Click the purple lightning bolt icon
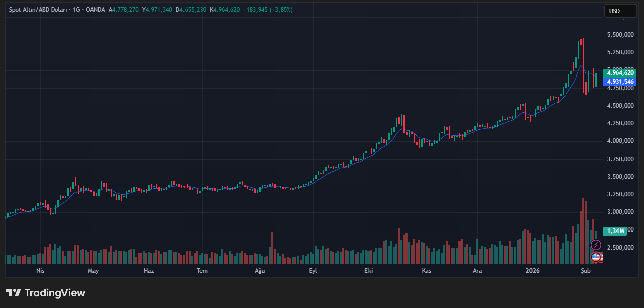Image resolution: width=644 pixels, height=308 pixels. (596, 245)
